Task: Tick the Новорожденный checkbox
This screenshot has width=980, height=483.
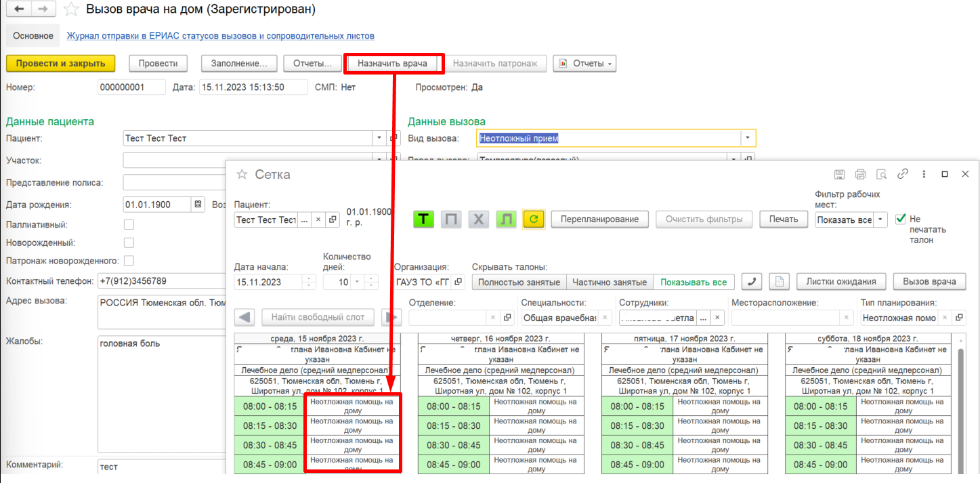Action: [129, 243]
